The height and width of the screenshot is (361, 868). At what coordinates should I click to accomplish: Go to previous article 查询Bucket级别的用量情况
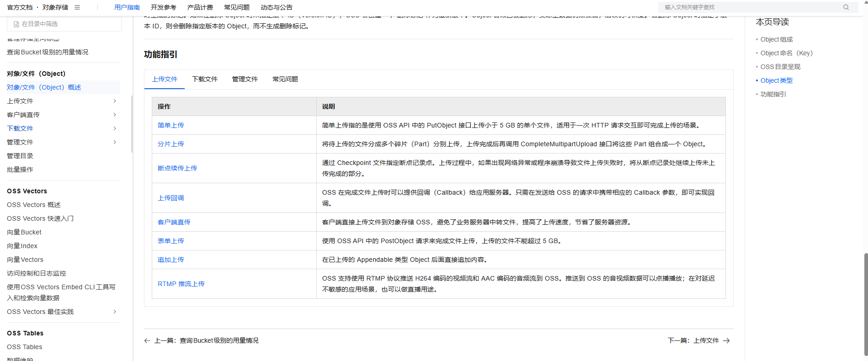[x=201, y=340]
